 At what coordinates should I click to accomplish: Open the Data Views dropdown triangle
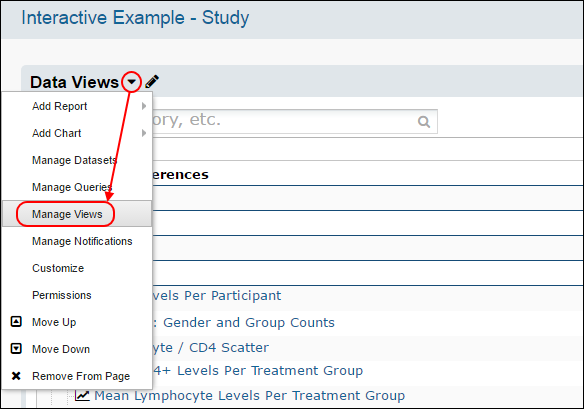pyautogui.click(x=131, y=82)
